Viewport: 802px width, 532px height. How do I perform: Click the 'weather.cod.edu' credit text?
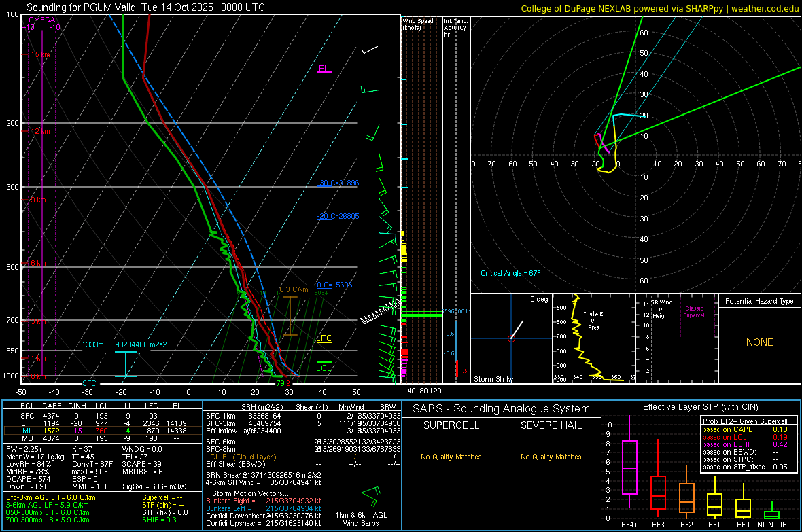tap(765, 8)
